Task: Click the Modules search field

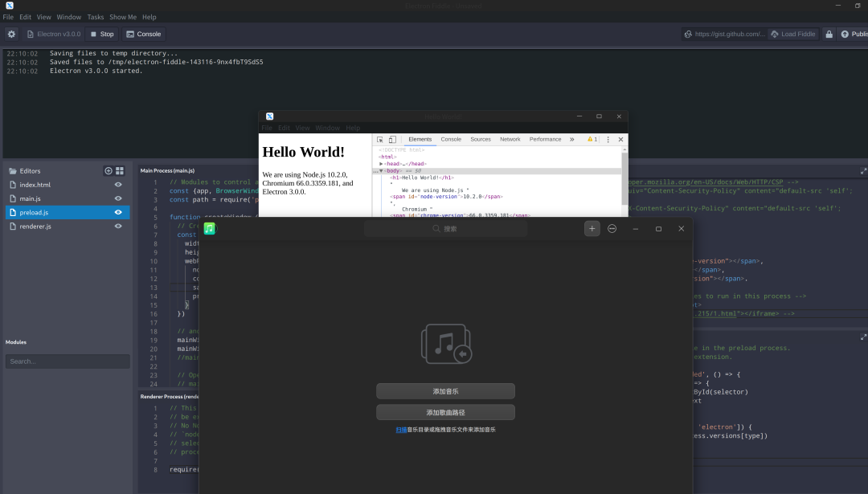Action: coord(67,361)
